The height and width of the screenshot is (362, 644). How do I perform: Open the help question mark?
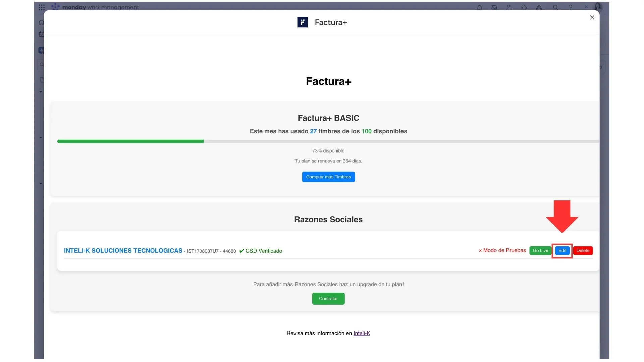571,7
